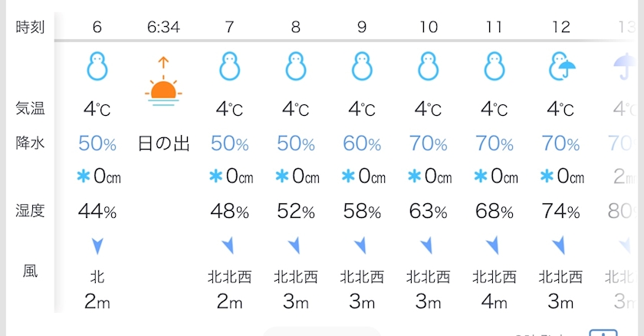This screenshot has height=336, width=644.
Task: Tap the 74% humidity value at 12
Action: click(561, 211)
